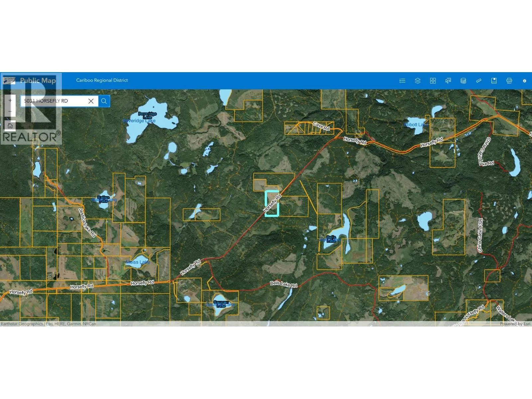Select the highlighted cyan parcel

[272, 203]
